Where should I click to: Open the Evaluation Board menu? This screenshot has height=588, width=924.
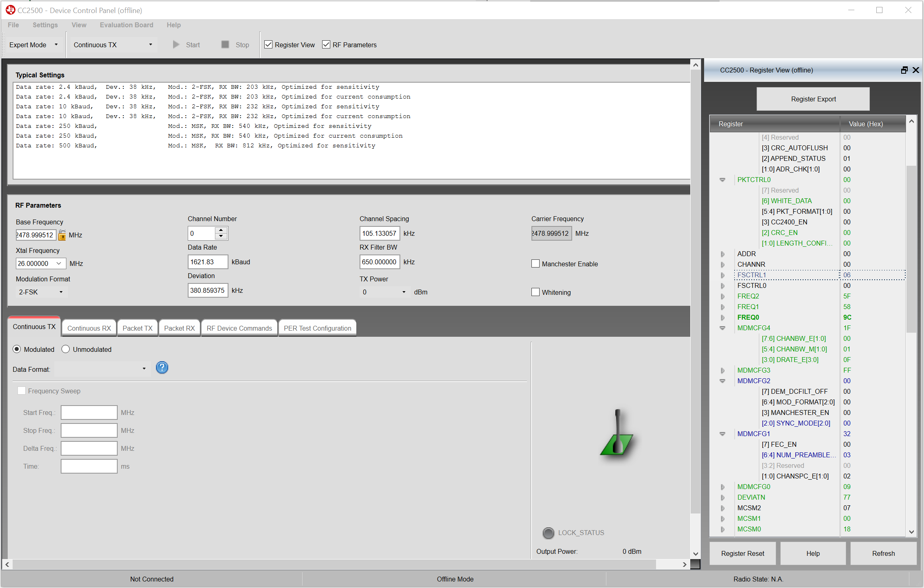click(126, 25)
